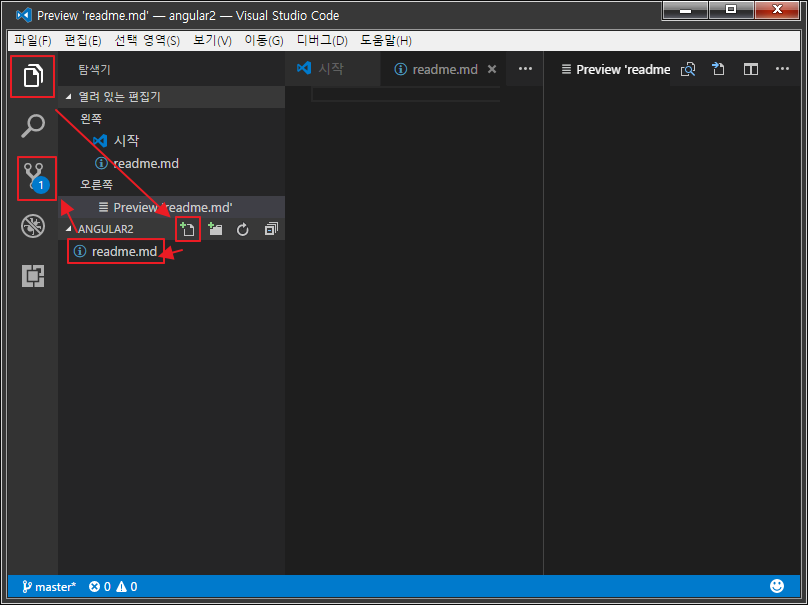Click master* branch in status bar
The image size is (808, 605).
click(x=48, y=587)
